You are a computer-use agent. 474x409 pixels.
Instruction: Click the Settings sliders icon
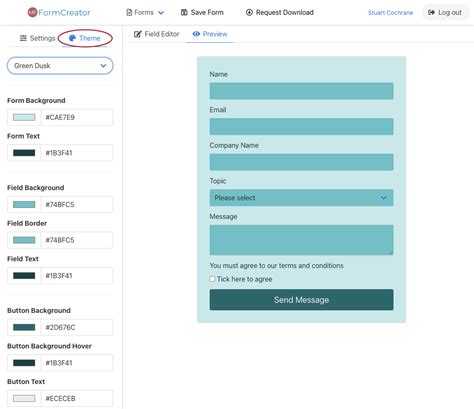pyautogui.click(x=23, y=38)
